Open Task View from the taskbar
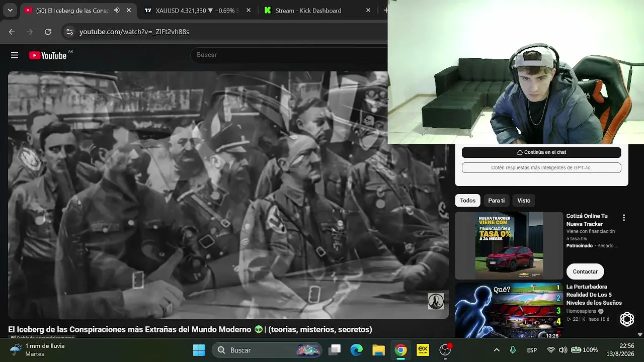The image size is (644, 362). (335, 350)
